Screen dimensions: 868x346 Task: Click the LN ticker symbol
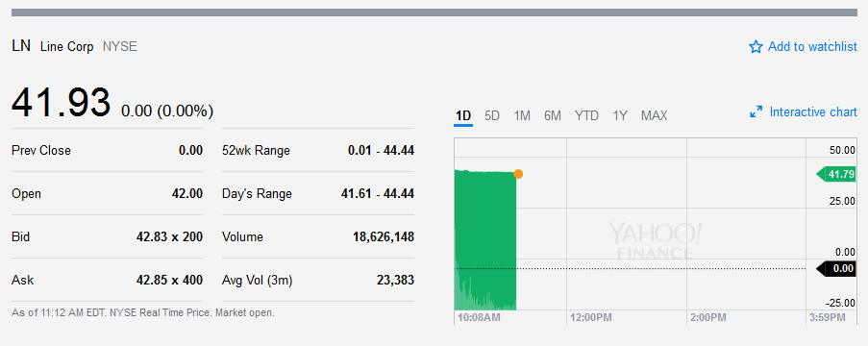pyautogui.click(x=21, y=46)
